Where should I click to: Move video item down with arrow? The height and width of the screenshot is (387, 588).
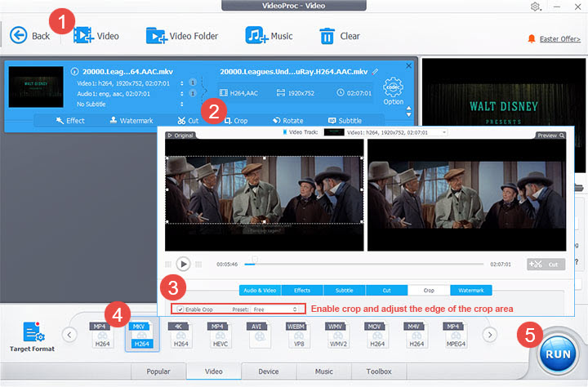[409, 114]
